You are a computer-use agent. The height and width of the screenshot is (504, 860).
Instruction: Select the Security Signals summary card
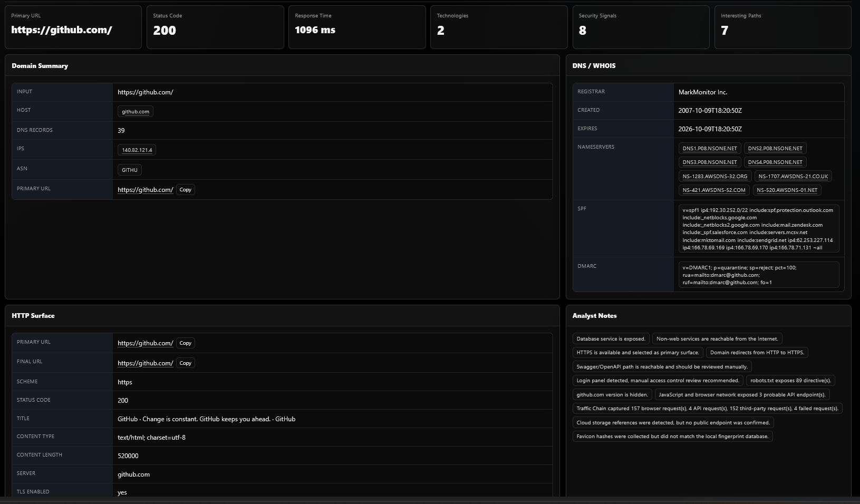click(x=641, y=27)
